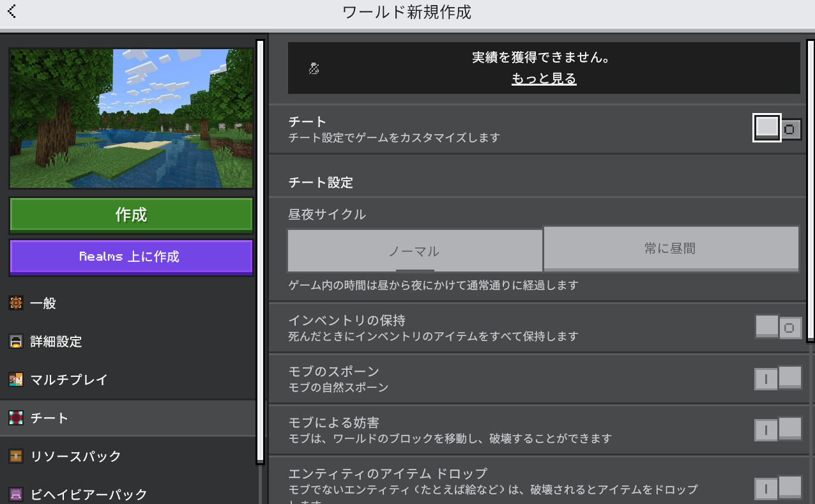Click the achievement trophy icon in banner

click(314, 68)
